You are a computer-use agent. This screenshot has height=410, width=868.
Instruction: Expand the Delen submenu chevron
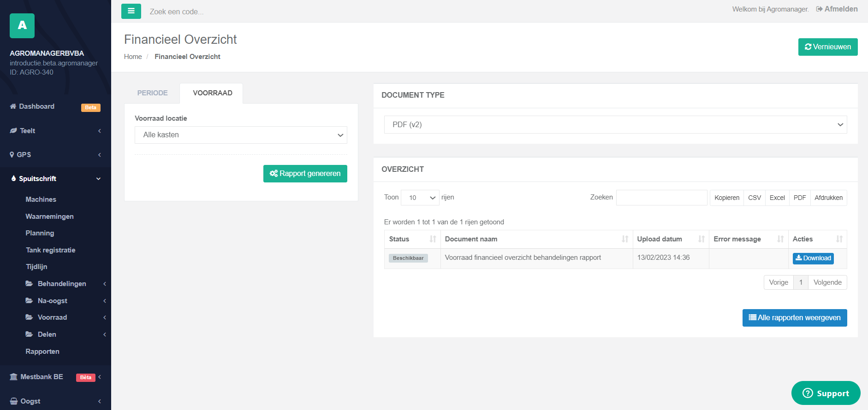[105, 334]
